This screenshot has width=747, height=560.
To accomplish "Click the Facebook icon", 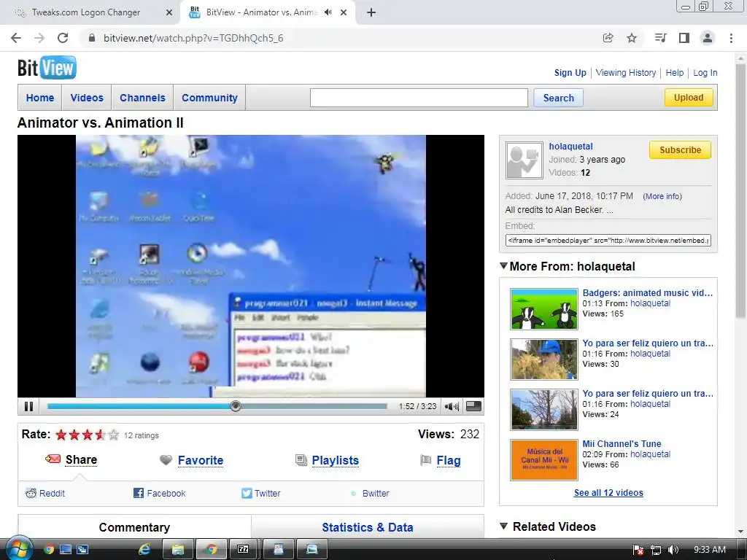I will (x=139, y=493).
